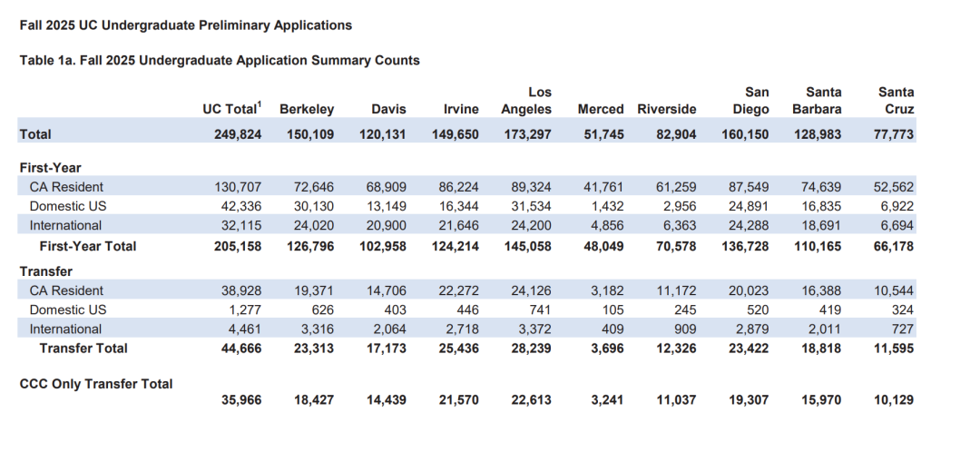
Task: Select UC Total First-Year International 32,115
Action: [241, 225]
